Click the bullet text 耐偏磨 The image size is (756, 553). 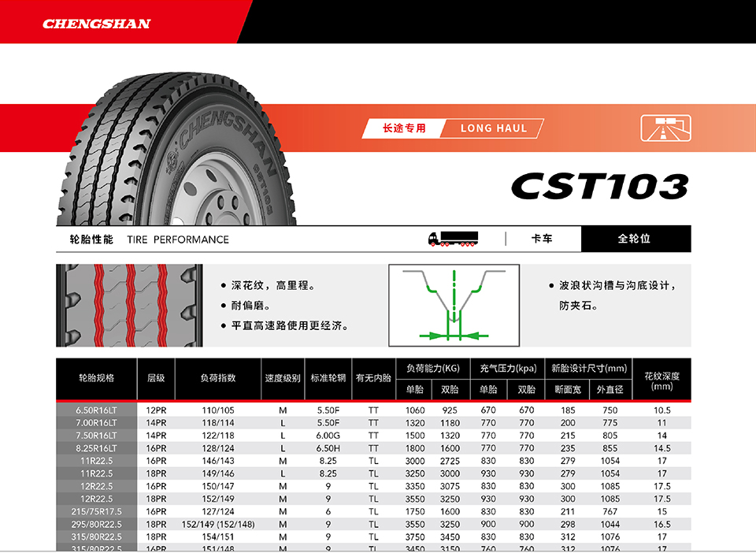[x=250, y=306]
